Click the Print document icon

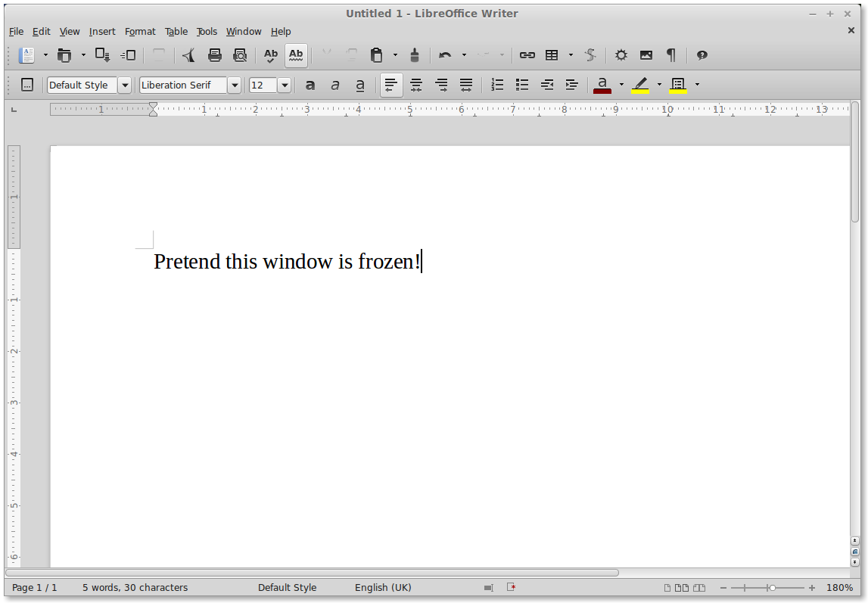pyautogui.click(x=215, y=55)
